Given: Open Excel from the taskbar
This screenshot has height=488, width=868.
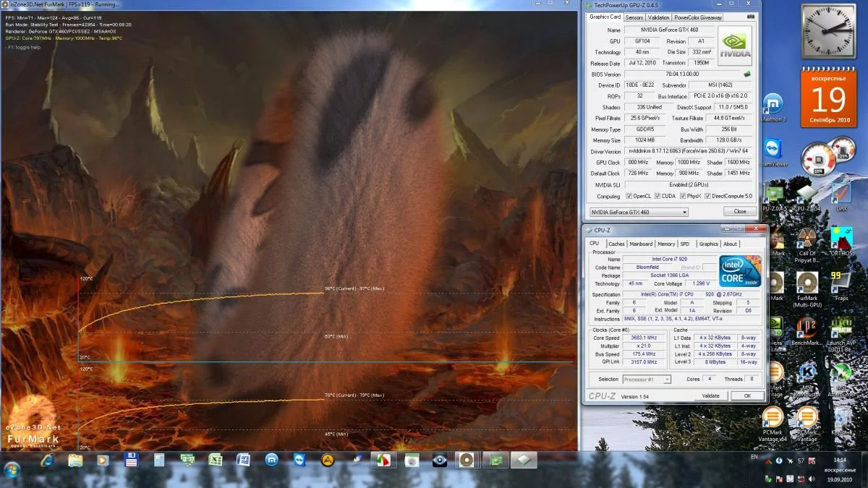Looking at the screenshot, I should tap(216, 459).
